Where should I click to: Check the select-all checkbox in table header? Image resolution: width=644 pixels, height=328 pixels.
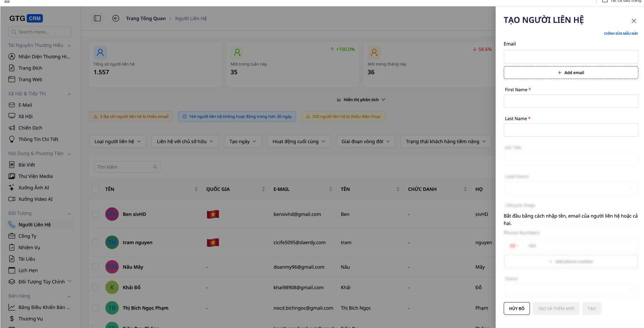click(95, 189)
